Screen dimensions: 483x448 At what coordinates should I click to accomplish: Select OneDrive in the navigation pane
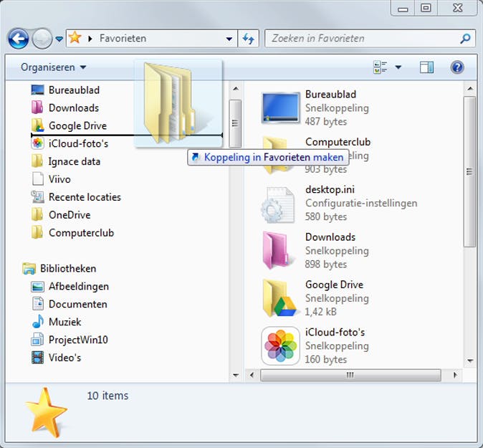[x=70, y=215]
